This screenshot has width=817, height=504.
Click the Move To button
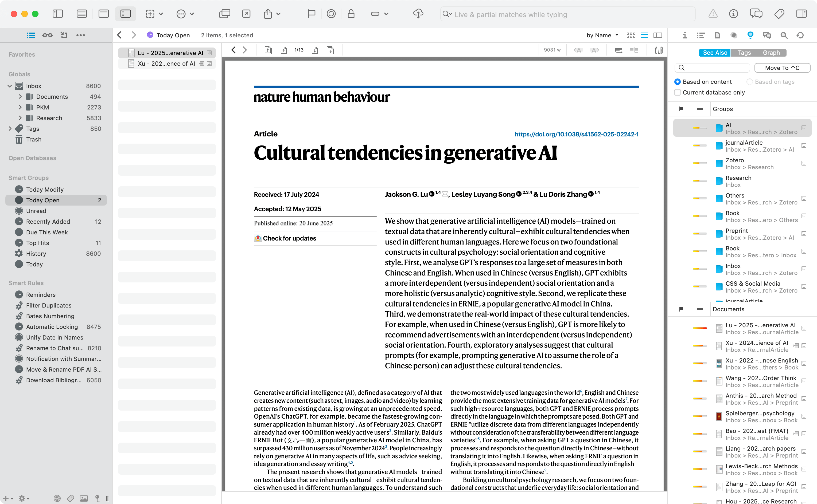pyautogui.click(x=782, y=68)
